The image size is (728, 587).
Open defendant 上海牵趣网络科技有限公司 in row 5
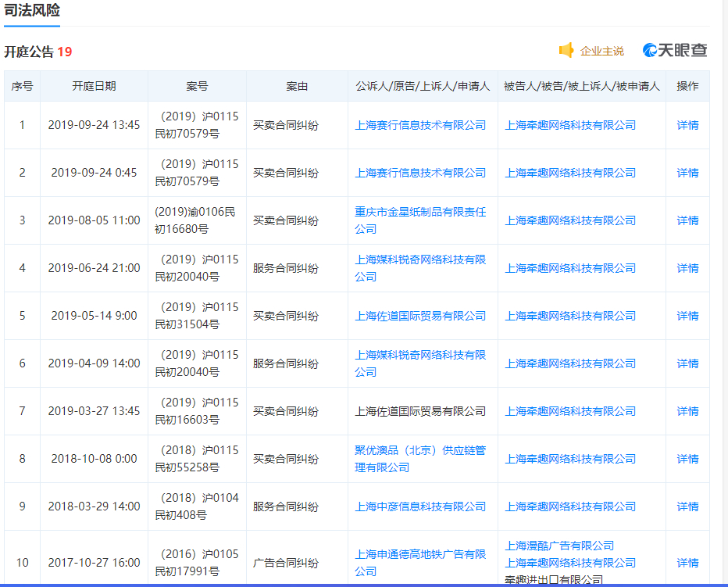coord(570,316)
